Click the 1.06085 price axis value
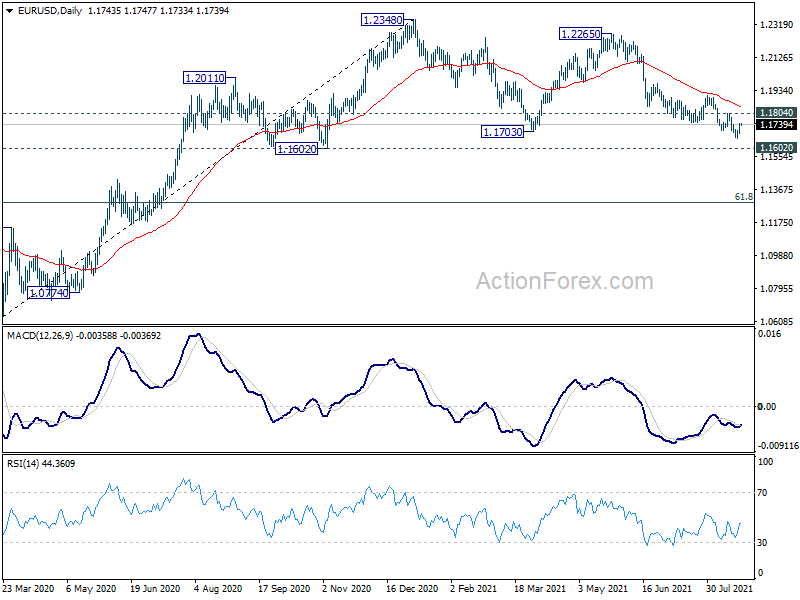The image size is (800, 600). point(777,321)
